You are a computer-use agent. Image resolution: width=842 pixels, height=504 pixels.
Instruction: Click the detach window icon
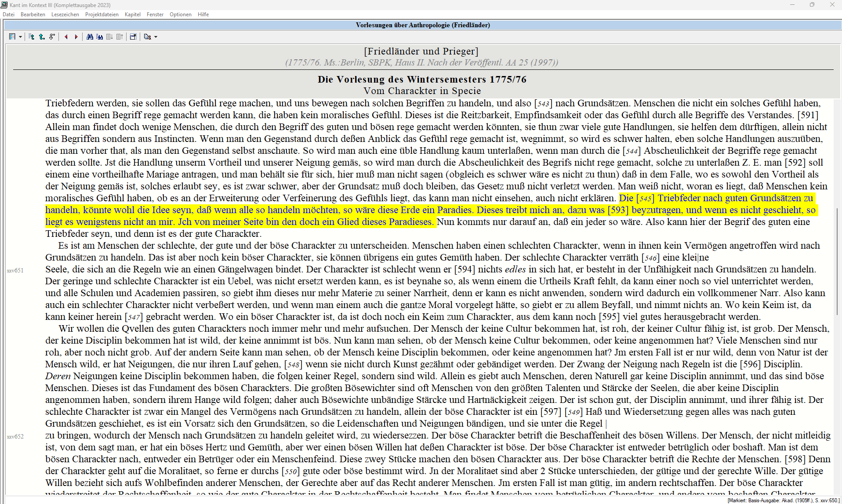click(133, 37)
